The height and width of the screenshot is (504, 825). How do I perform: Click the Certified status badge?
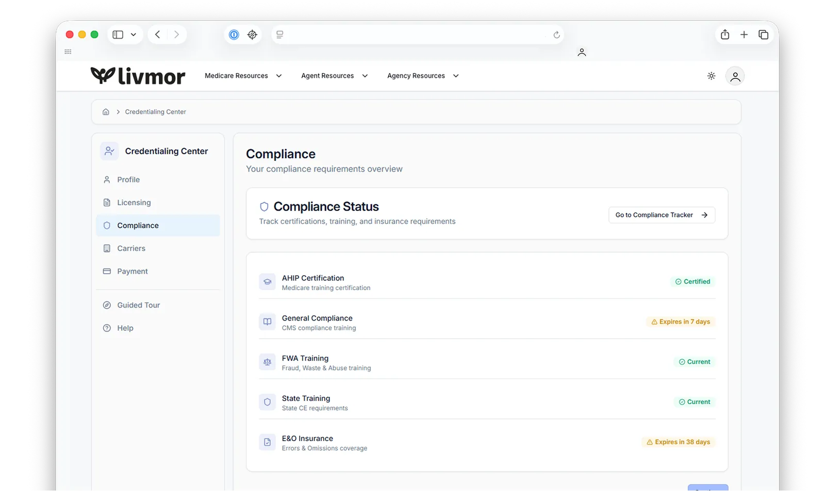click(692, 281)
